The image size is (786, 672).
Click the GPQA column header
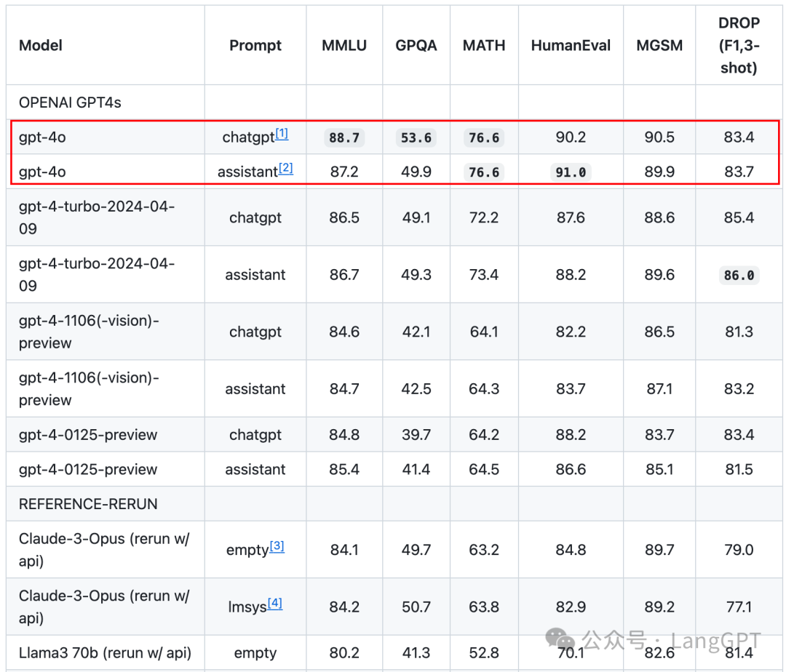[x=416, y=45]
